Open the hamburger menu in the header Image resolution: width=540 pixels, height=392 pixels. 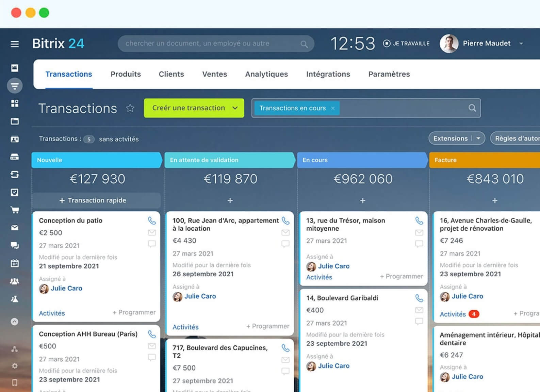(x=15, y=44)
